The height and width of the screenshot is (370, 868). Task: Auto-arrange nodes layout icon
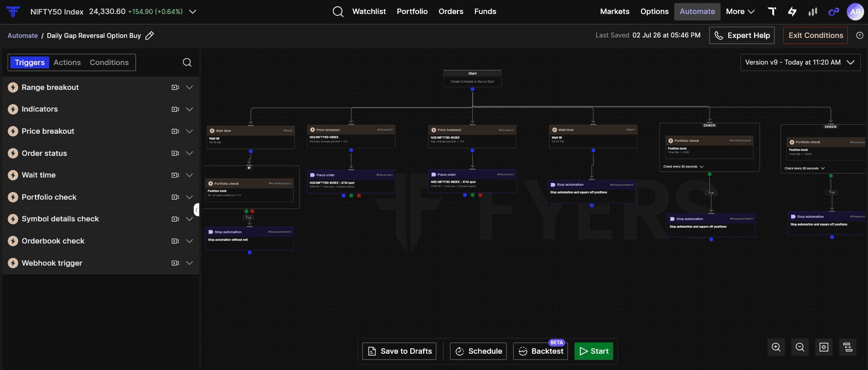(x=848, y=347)
